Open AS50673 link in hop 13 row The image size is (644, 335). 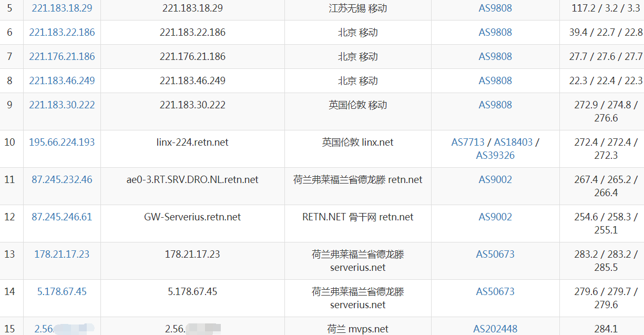coord(495,255)
